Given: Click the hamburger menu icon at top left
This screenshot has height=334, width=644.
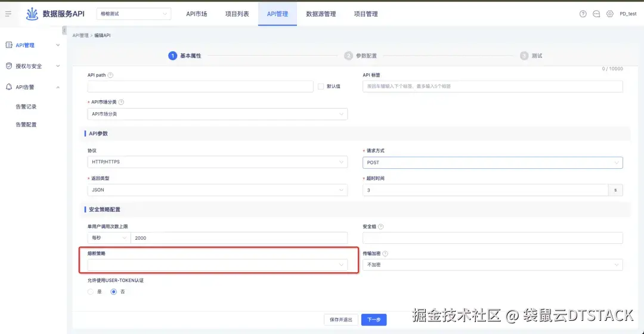Looking at the screenshot, I should tap(8, 14).
